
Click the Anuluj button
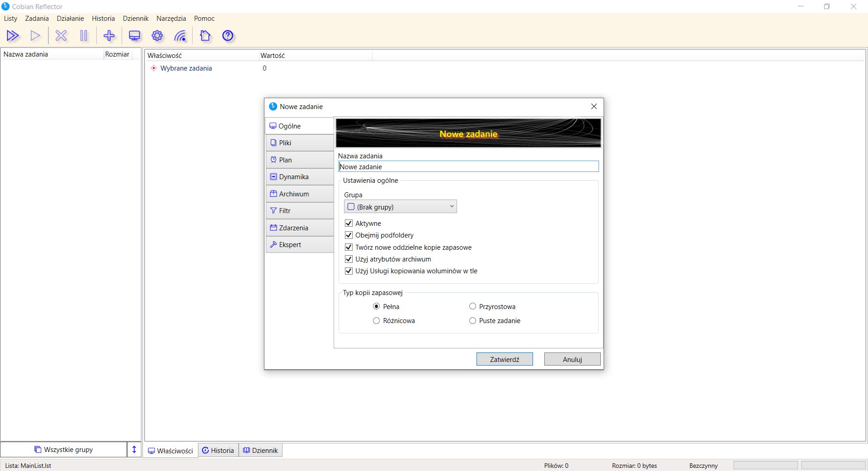pos(571,359)
